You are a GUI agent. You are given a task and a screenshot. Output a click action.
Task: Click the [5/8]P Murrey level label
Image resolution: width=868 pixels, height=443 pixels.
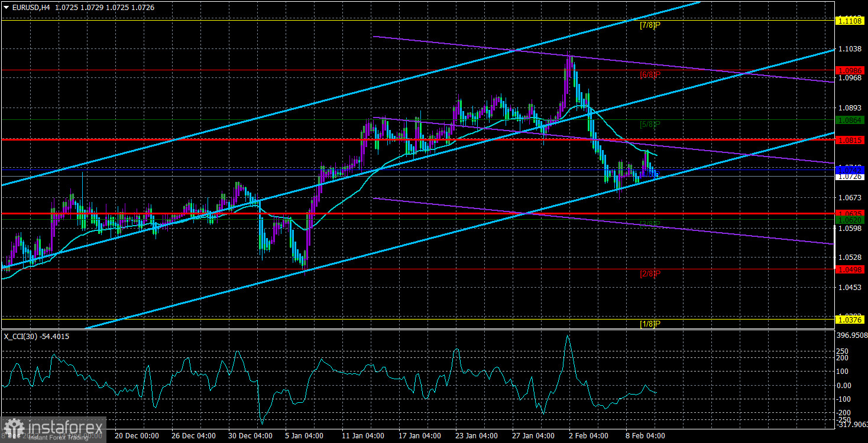(x=650, y=125)
